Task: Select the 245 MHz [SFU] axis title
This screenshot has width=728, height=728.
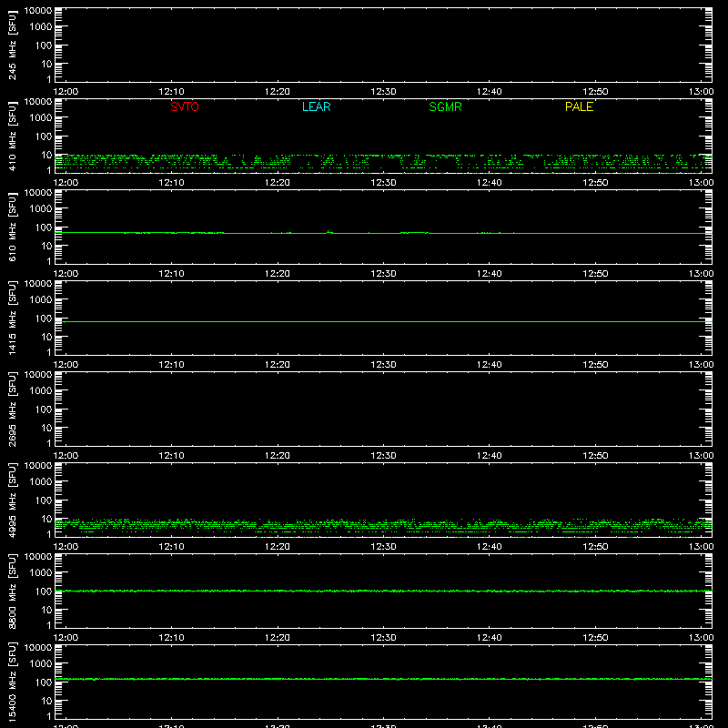Action: [13, 45]
